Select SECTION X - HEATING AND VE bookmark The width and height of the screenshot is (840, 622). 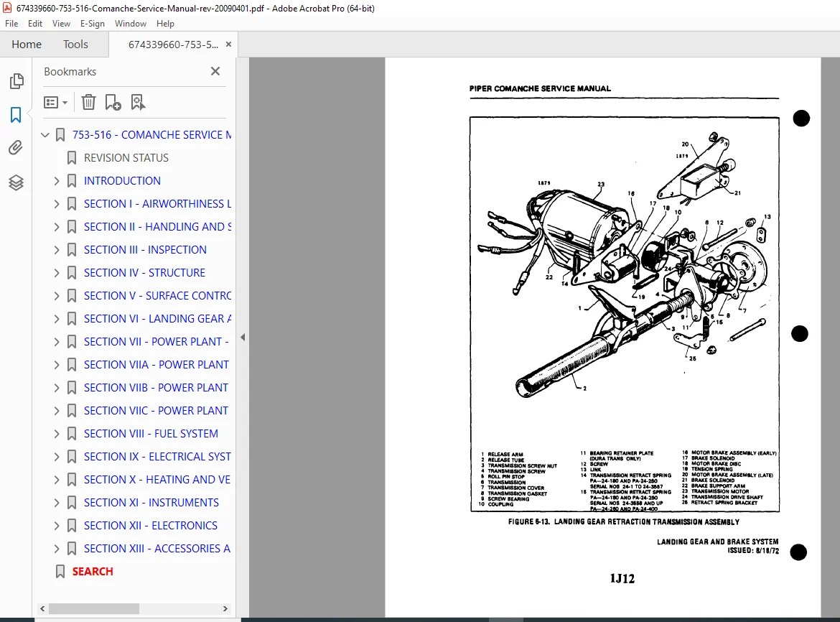click(x=157, y=480)
